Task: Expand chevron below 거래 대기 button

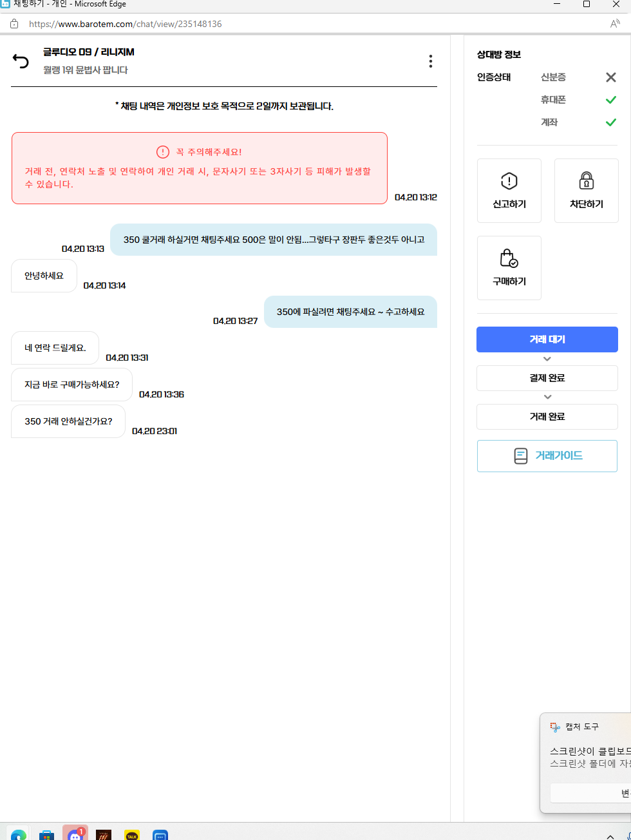Action: click(x=547, y=359)
